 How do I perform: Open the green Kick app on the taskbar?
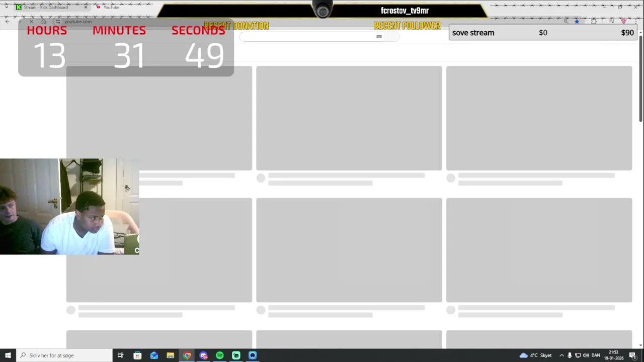(236, 355)
